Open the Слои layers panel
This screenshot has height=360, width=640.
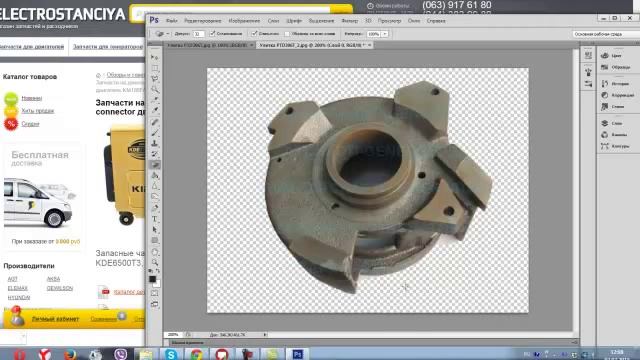(x=612, y=123)
